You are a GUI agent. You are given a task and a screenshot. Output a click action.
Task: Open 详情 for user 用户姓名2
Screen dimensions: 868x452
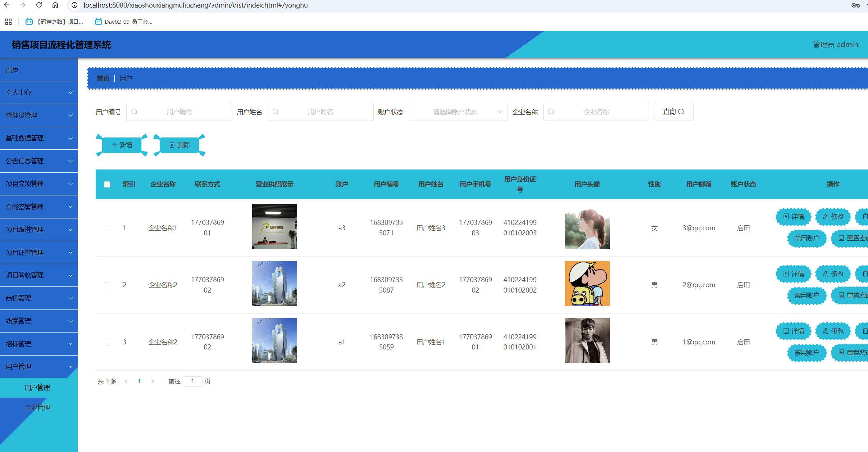tap(794, 274)
